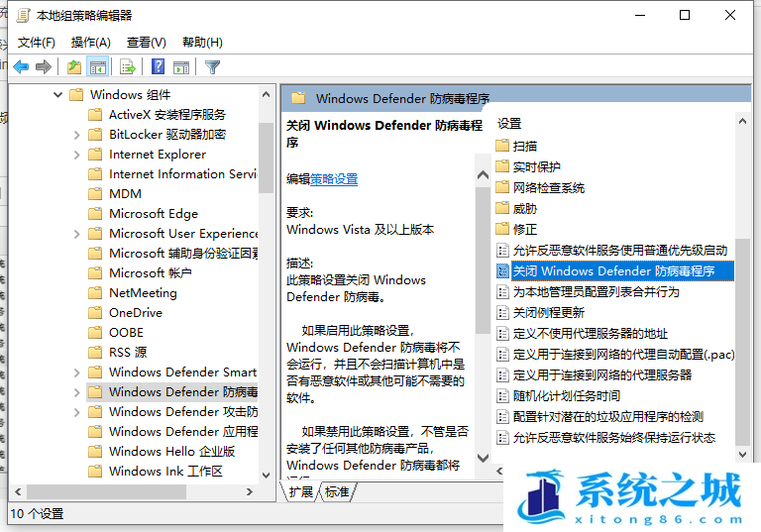761x532 pixels.
Task: Collapse the Windows 组件 tree node
Action: [x=57, y=95]
